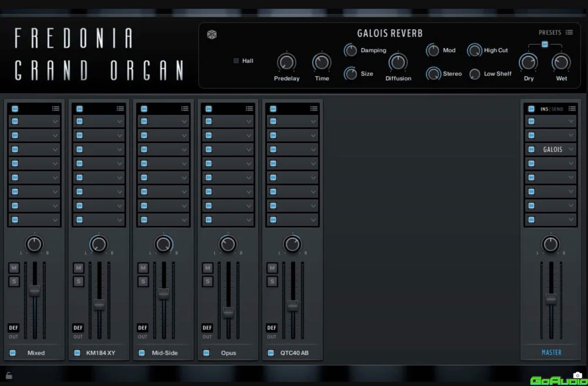This screenshot has width=588, height=386.
Task: Open the QTC40 AB channel effects menu icon
Action: tap(314, 109)
